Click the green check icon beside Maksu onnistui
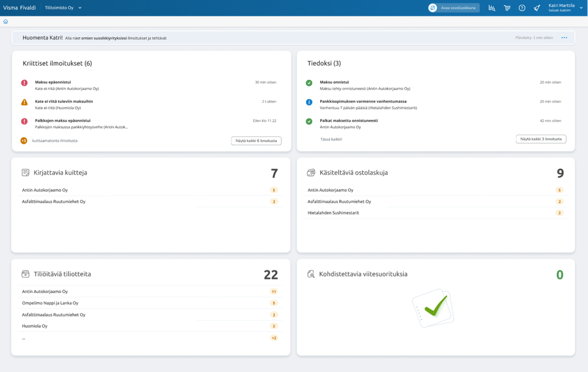Viewport: 588px width, 372px height. [309, 83]
